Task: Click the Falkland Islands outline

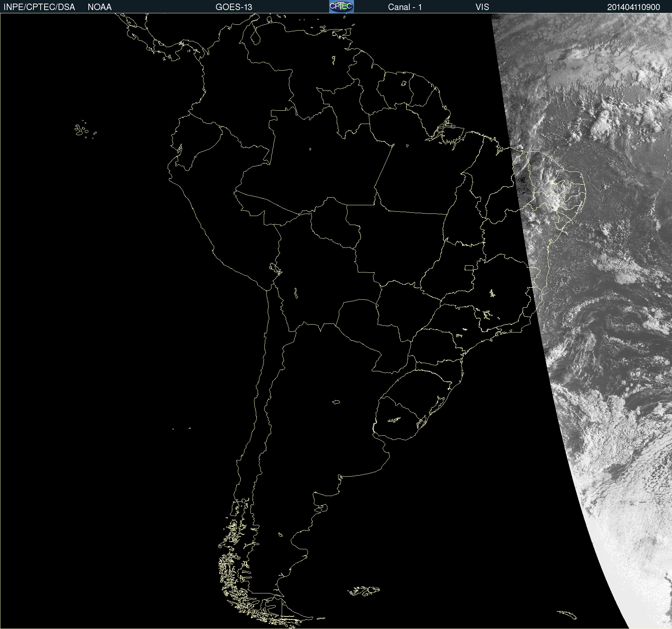Action: tap(364, 591)
